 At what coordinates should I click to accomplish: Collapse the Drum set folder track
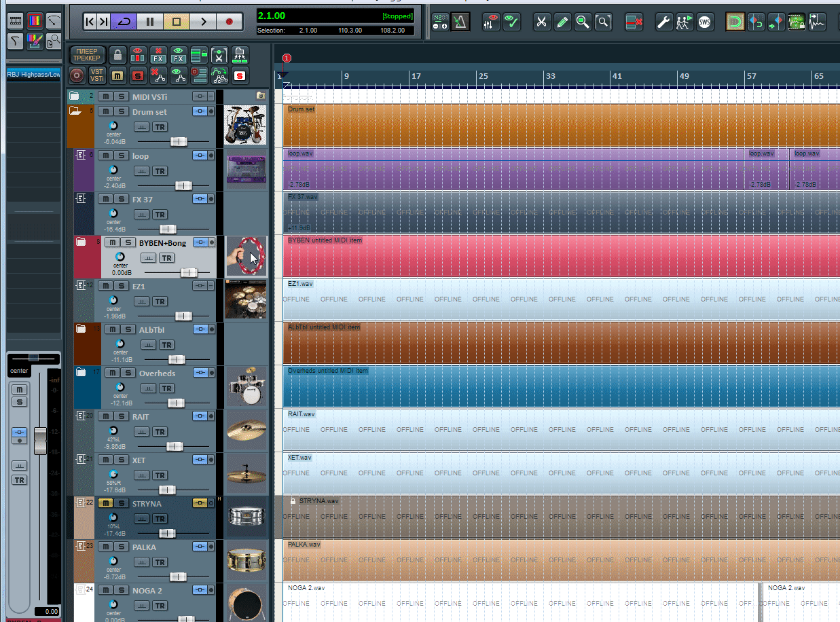pyautogui.click(x=75, y=111)
